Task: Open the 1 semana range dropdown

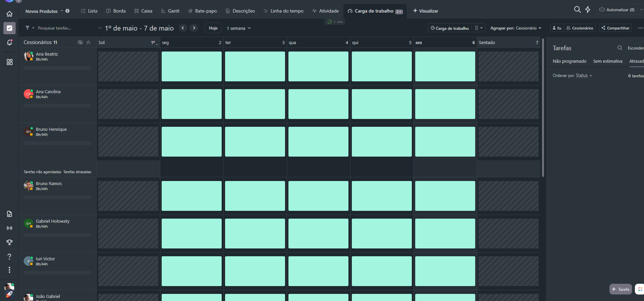Action: pyautogui.click(x=239, y=28)
